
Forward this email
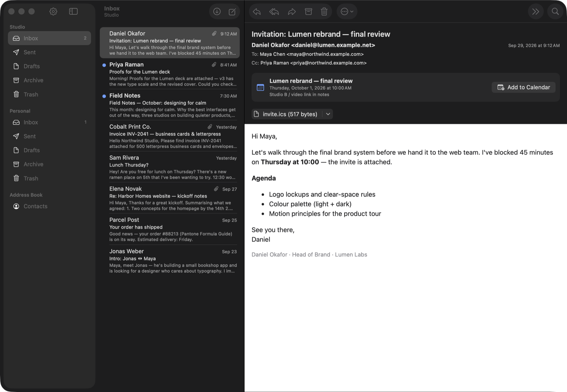pyautogui.click(x=292, y=12)
